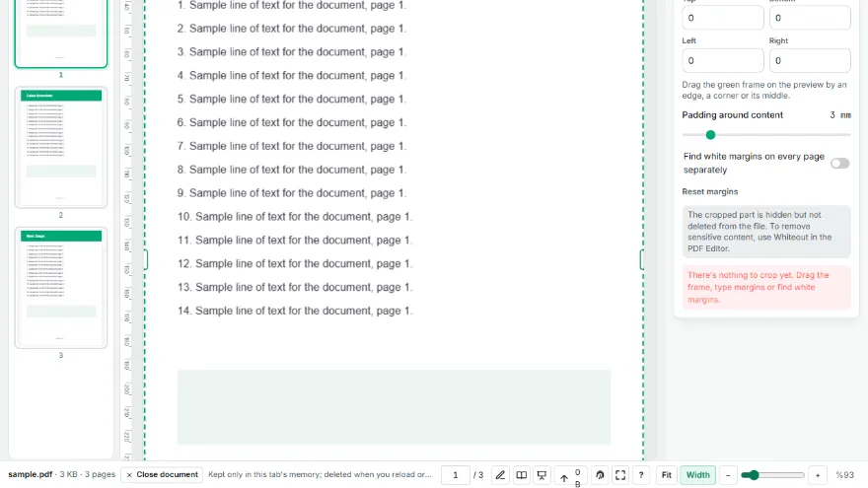Open help with the question mark icon
Screen dimensions: 868x488
(x=641, y=475)
